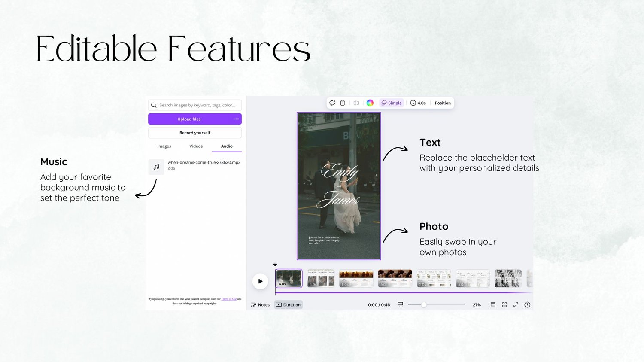Open the three-dot menu on Upload files
This screenshot has height=362, width=644.
pyautogui.click(x=236, y=119)
